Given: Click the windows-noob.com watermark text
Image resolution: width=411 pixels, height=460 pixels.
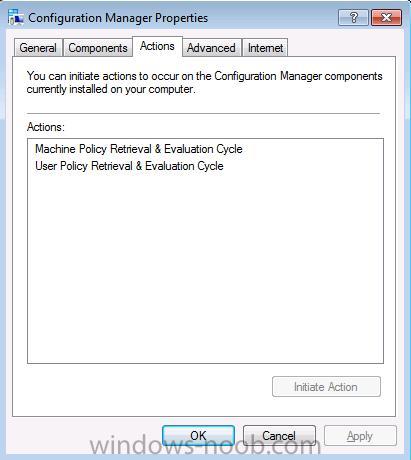Looking at the screenshot, I should [x=205, y=446].
